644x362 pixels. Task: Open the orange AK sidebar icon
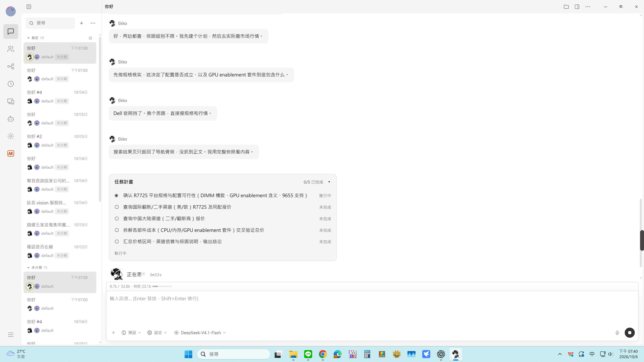[11, 153]
